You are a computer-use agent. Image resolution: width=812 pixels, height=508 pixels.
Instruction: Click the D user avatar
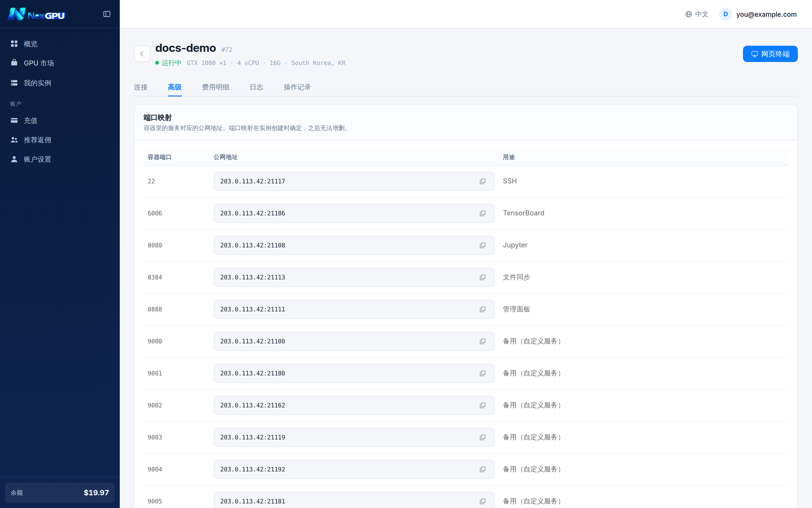point(725,14)
